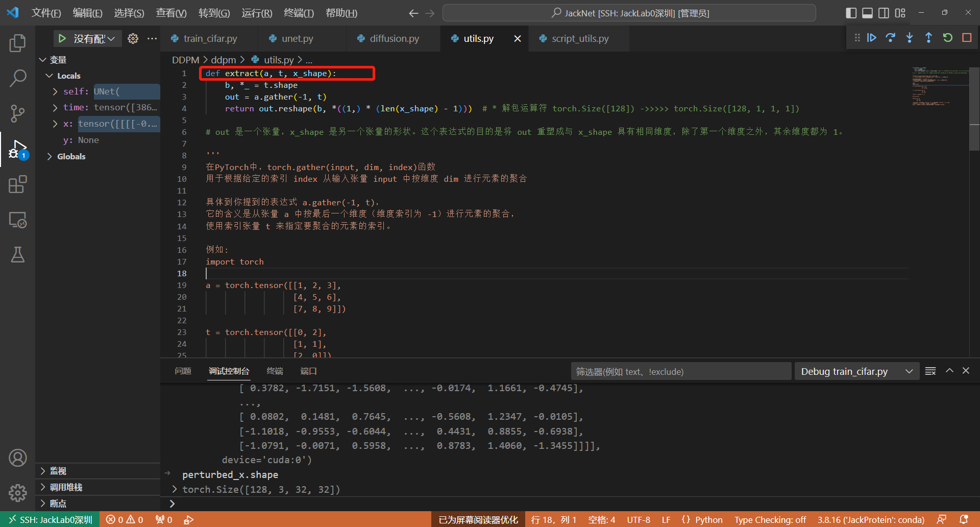This screenshot has height=527, width=980.
Task: Open errors and warnings count in status bar
Action: pos(125,520)
